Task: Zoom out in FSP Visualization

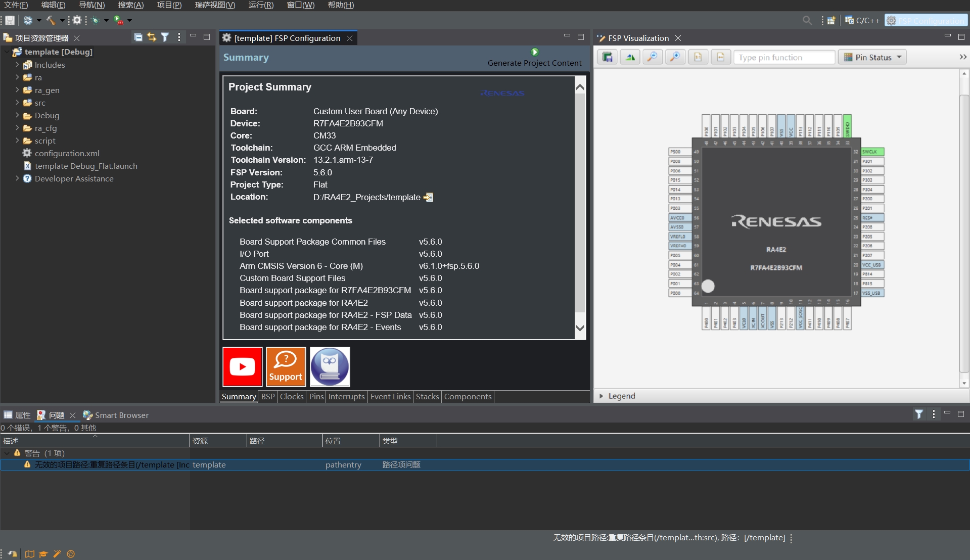Action: coord(652,57)
